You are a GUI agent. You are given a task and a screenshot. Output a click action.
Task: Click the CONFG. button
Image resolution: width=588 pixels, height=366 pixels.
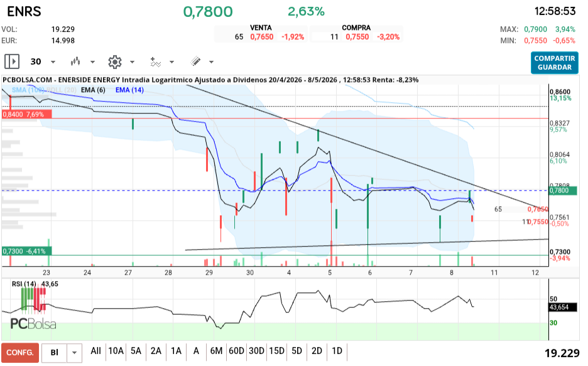click(x=20, y=353)
